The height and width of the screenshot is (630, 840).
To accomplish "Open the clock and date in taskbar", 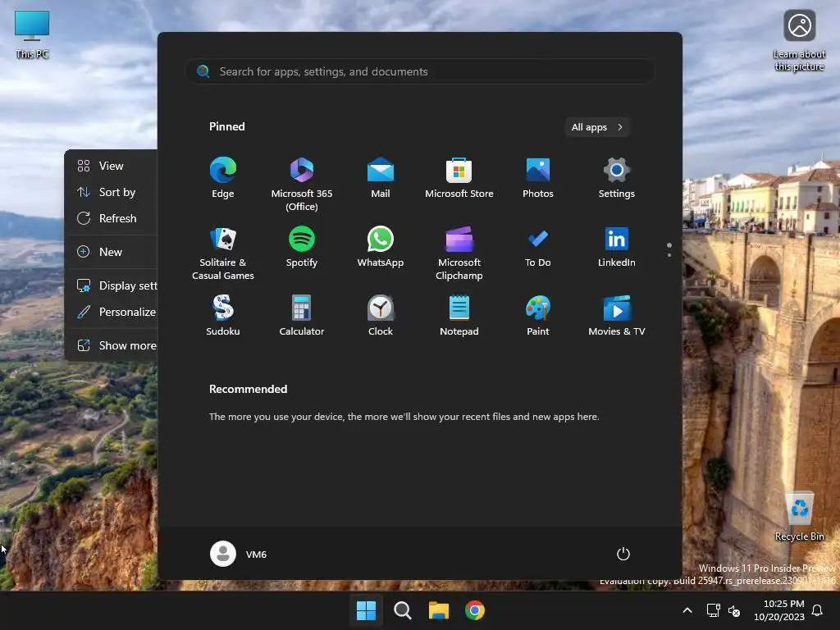I will (779, 610).
